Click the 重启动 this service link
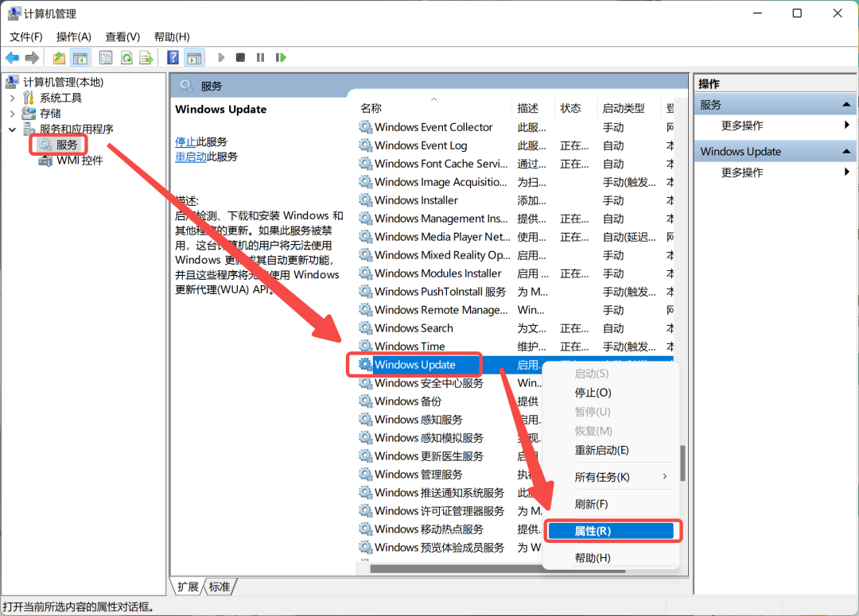Screen dimensions: 859x616 pos(191,157)
